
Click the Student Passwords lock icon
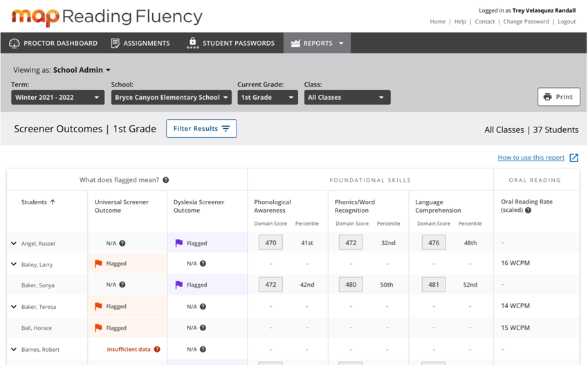tap(192, 42)
